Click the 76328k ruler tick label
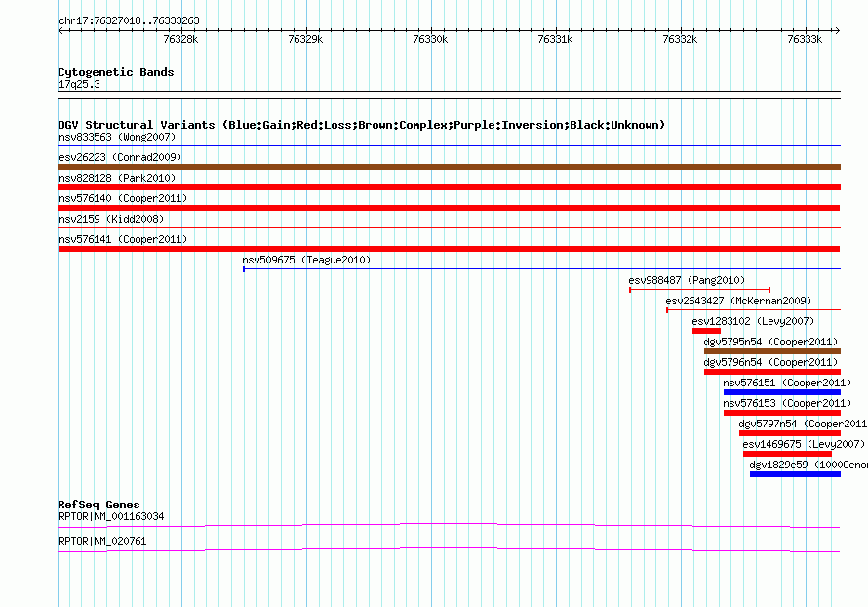 tap(180, 39)
